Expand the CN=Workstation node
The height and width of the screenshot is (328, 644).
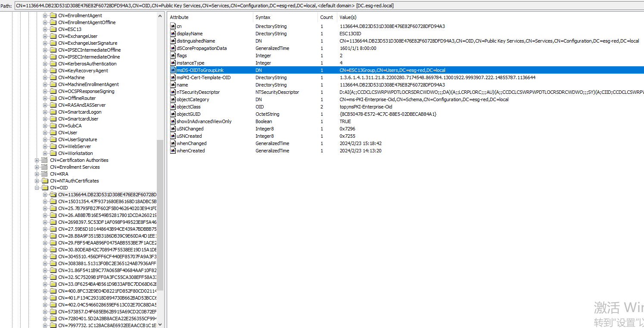pos(45,153)
